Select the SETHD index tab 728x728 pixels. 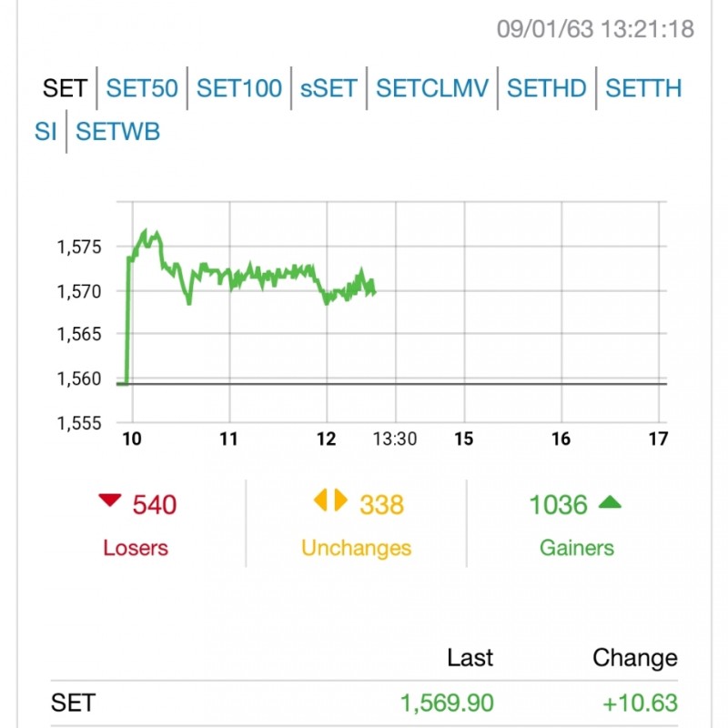tap(547, 88)
